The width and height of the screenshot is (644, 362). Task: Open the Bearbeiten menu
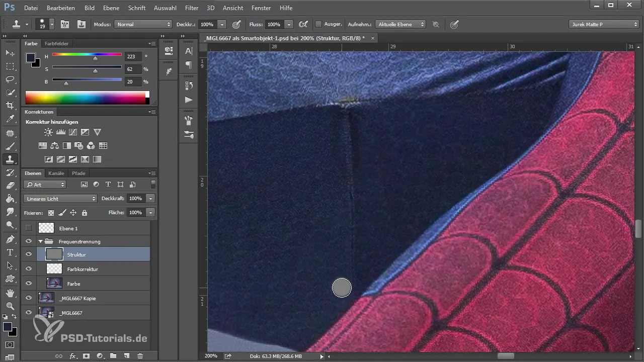point(60,8)
